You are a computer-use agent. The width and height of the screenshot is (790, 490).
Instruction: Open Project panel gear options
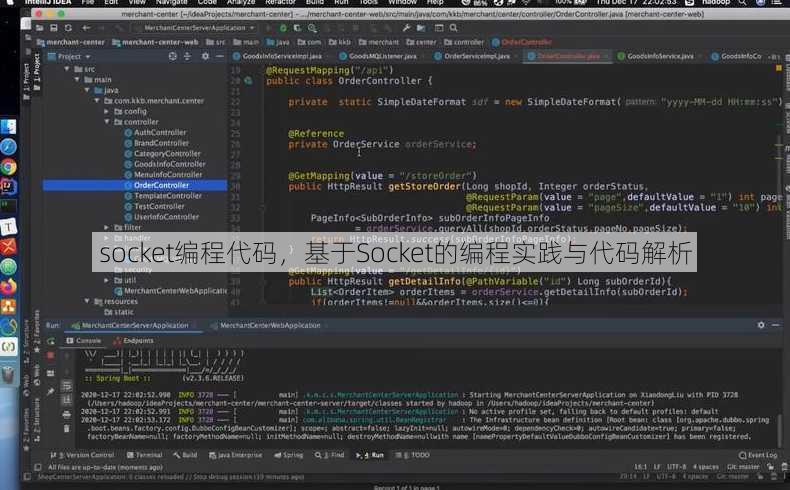pyautogui.click(x=205, y=56)
